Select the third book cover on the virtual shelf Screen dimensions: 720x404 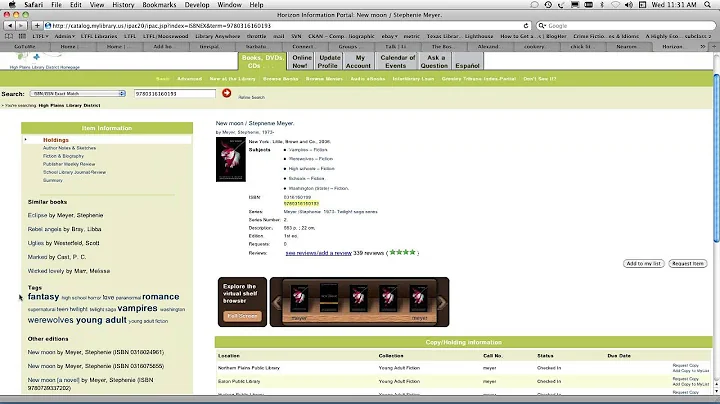pos(358,298)
